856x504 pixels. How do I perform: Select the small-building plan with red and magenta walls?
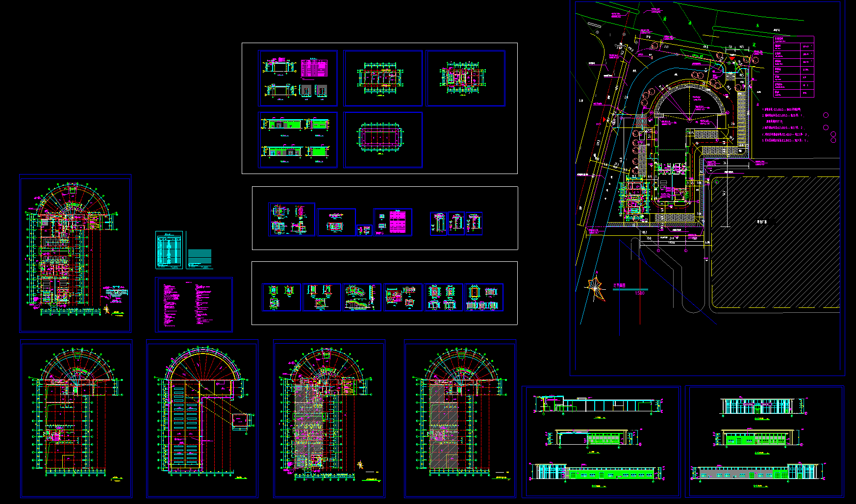click(466, 78)
